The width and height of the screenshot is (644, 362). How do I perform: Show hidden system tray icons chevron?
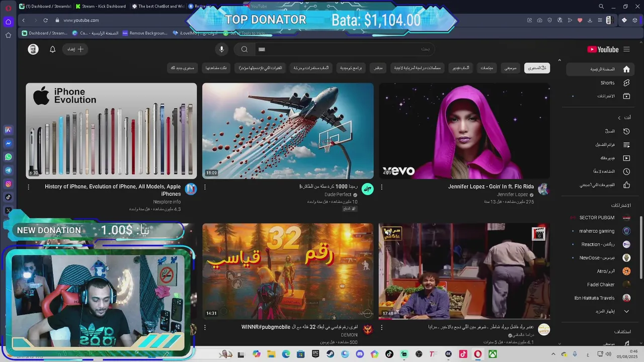click(x=553, y=354)
